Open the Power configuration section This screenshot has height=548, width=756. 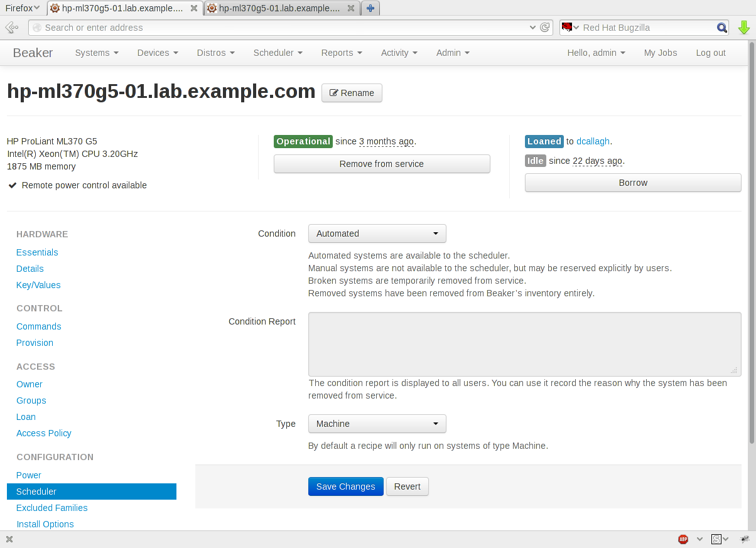[x=29, y=475]
